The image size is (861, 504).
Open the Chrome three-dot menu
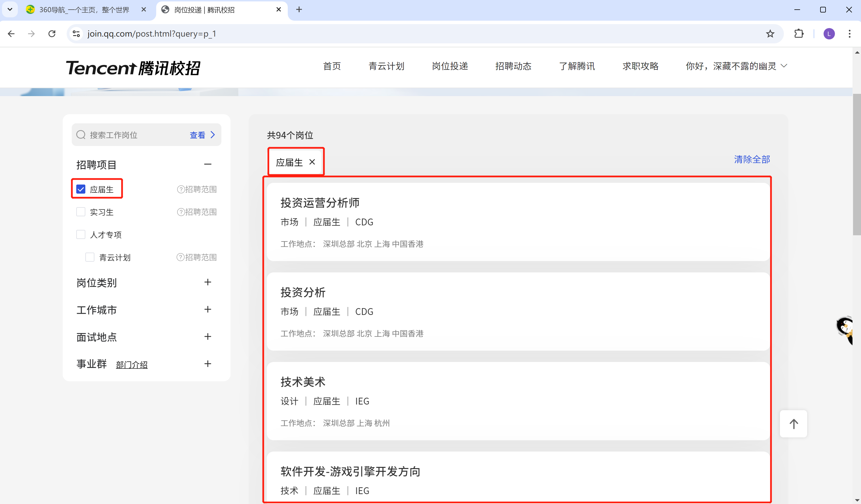click(x=849, y=33)
